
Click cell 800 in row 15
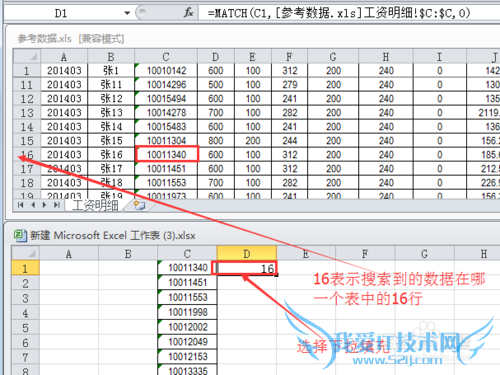click(216, 141)
